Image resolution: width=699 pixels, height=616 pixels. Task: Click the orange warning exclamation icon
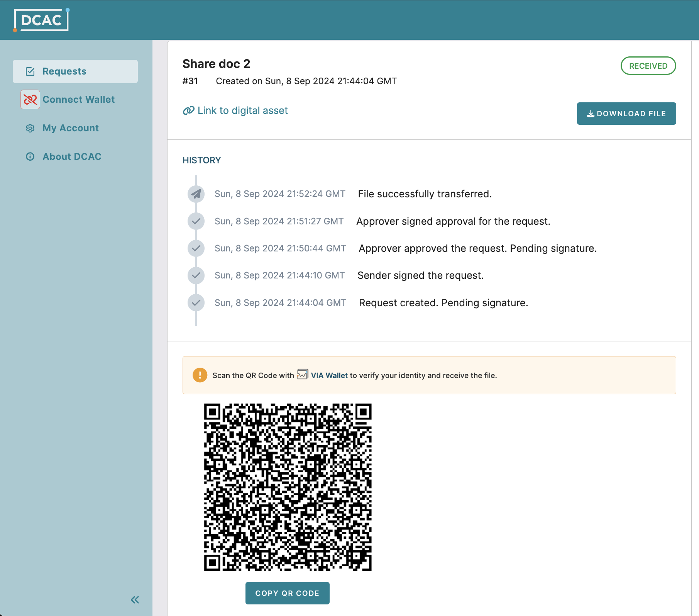(x=200, y=375)
